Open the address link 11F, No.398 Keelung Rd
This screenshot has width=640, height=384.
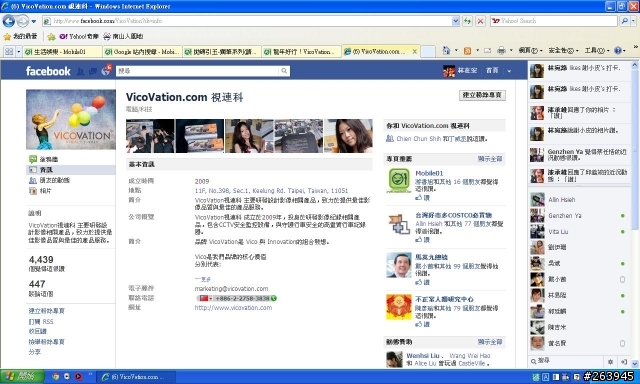point(271,191)
